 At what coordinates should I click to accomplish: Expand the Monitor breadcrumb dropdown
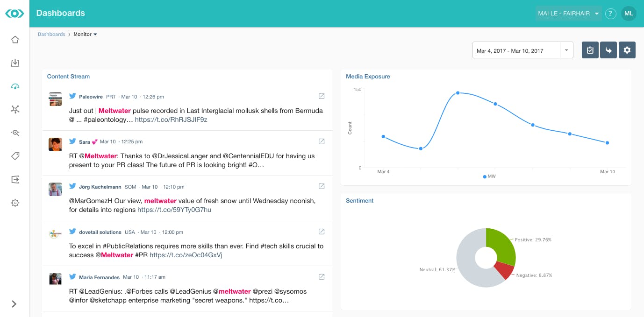pos(86,34)
